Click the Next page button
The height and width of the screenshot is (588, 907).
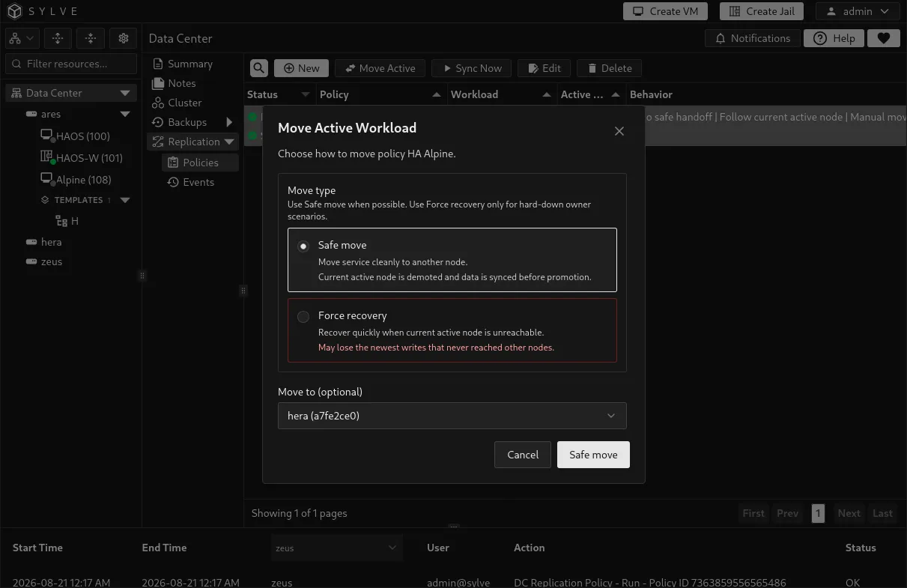coord(849,513)
